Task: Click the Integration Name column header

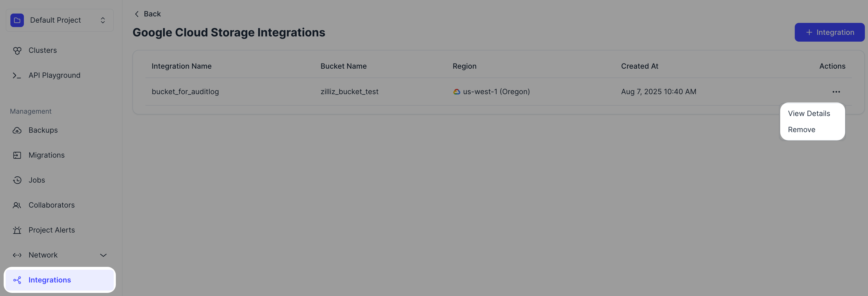Action: [x=181, y=66]
